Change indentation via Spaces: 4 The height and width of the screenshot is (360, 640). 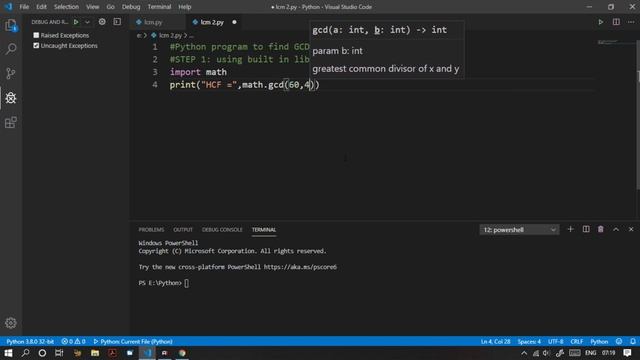coord(529,341)
